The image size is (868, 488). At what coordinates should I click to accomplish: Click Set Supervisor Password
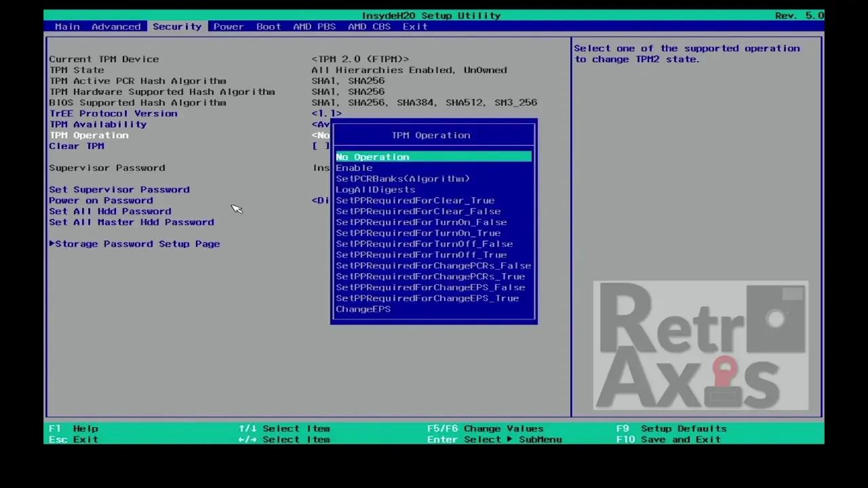click(119, 190)
